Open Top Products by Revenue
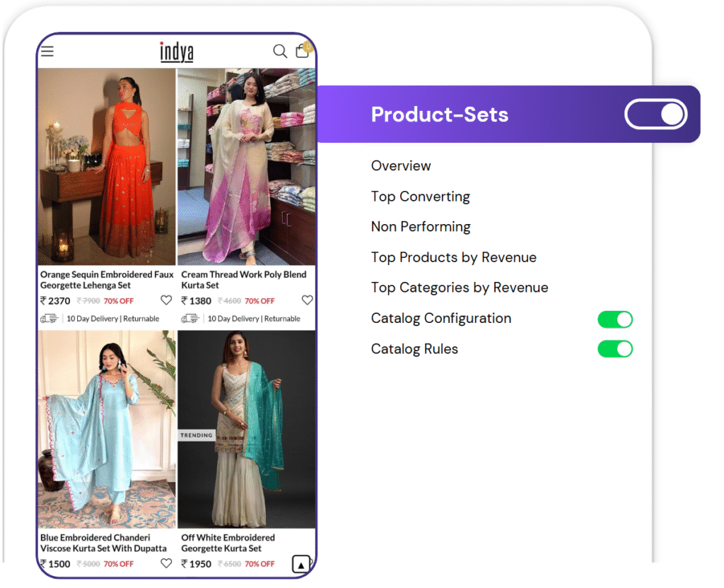 pyautogui.click(x=453, y=257)
